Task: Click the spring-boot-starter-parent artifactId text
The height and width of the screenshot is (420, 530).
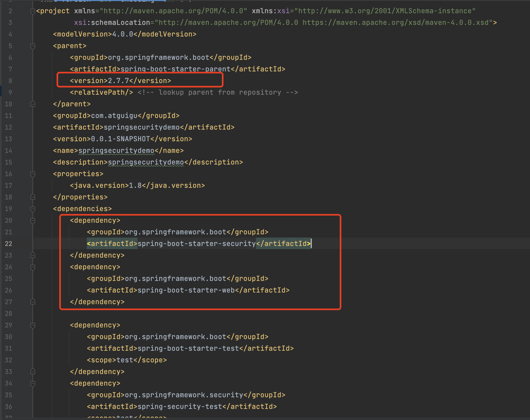Action: click(x=175, y=69)
